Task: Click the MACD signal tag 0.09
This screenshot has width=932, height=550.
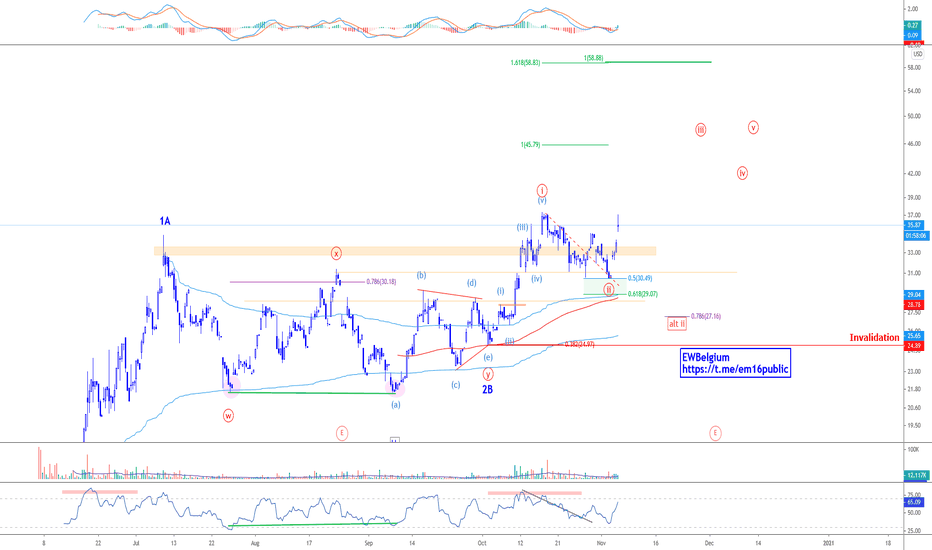Action: [912, 36]
